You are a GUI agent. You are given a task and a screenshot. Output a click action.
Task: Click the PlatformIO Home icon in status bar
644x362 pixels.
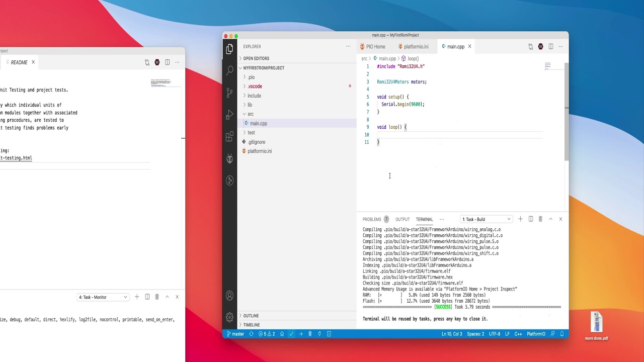point(282,334)
